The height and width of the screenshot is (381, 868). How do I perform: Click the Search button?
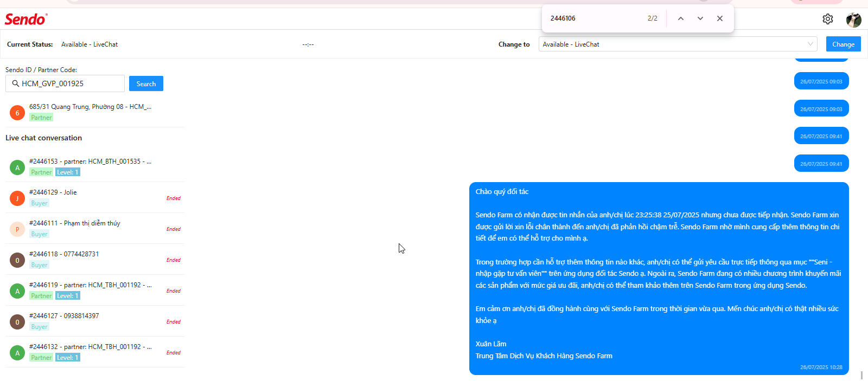click(x=146, y=83)
